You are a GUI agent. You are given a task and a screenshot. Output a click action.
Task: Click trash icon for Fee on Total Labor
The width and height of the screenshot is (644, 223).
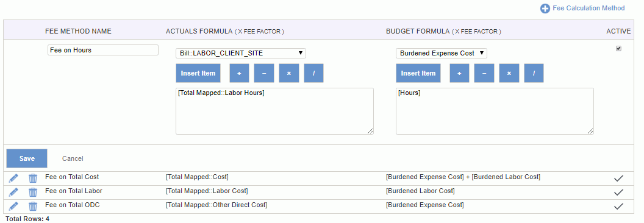tap(33, 192)
